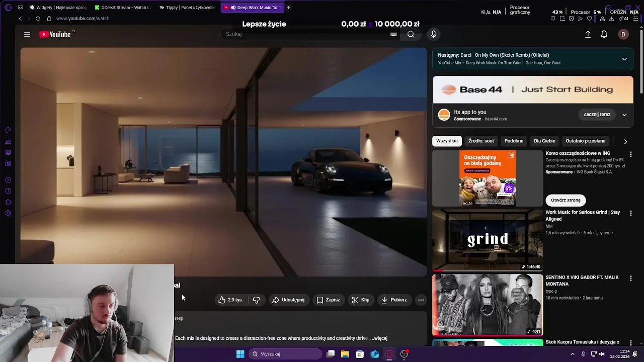This screenshot has height=362, width=644.
Task: Open options for 'Skok Kacpra Tomasiaka' video
Action: 630,343
